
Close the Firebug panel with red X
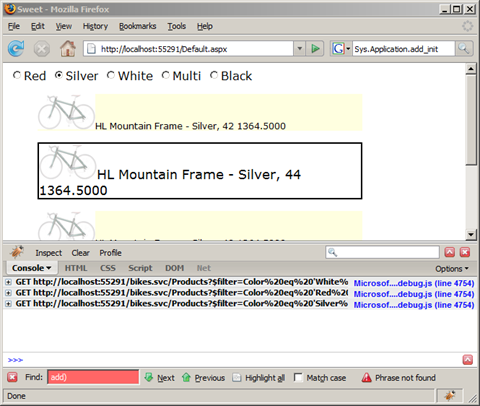click(465, 252)
